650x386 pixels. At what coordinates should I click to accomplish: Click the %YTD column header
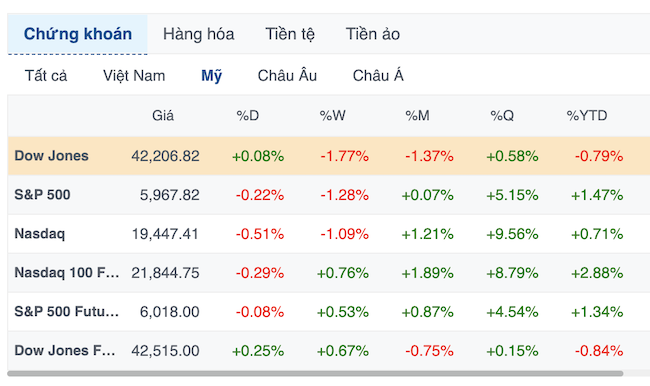click(x=587, y=116)
